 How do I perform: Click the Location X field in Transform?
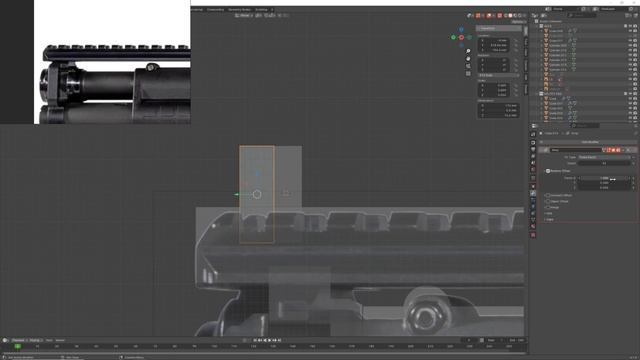pos(493,40)
